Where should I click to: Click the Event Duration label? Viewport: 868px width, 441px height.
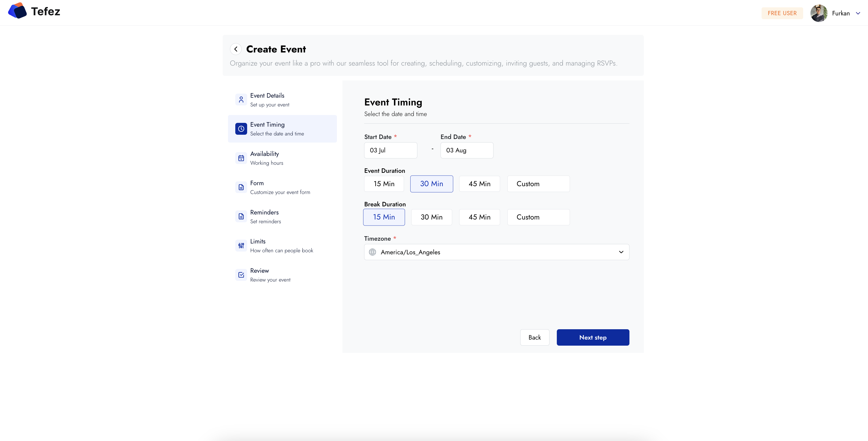point(385,171)
